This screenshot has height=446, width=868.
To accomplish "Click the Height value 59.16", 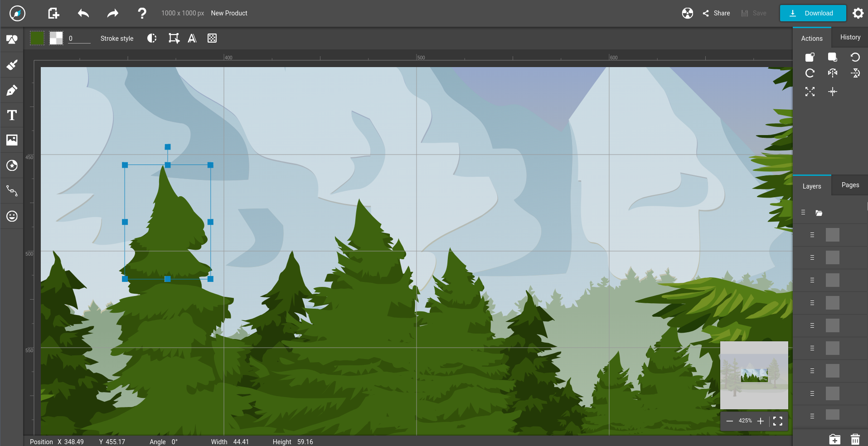I will [x=305, y=441].
